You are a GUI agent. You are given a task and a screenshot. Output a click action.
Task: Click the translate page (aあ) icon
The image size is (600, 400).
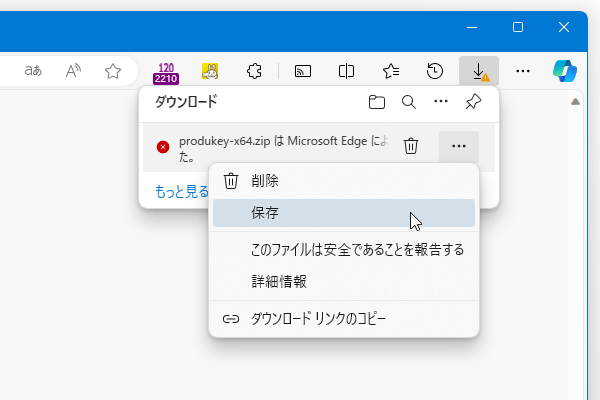click(33, 71)
